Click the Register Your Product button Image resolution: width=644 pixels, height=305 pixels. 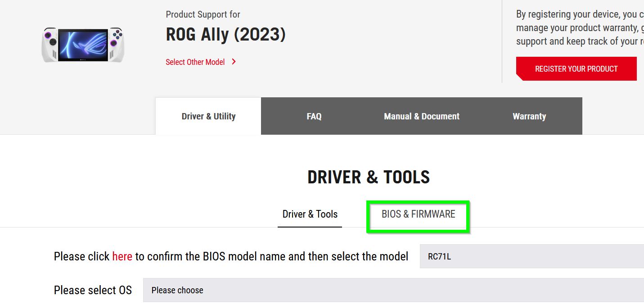click(576, 69)
